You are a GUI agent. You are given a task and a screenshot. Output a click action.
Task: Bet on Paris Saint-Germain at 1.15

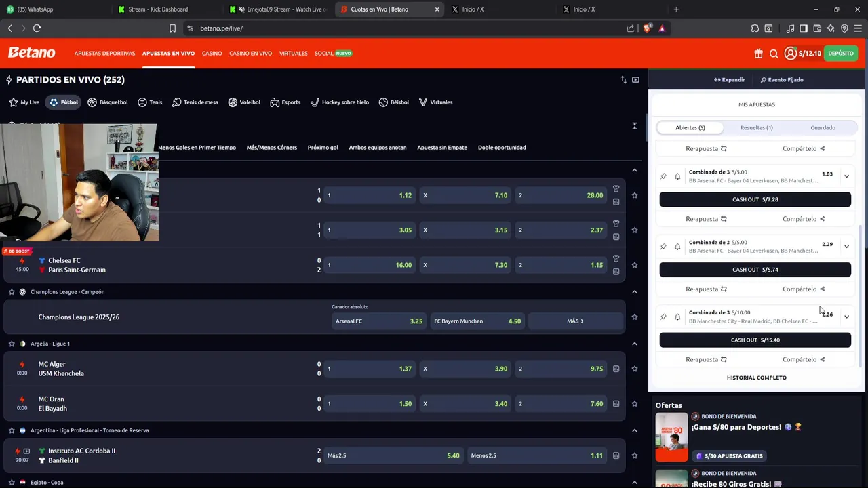561,265
